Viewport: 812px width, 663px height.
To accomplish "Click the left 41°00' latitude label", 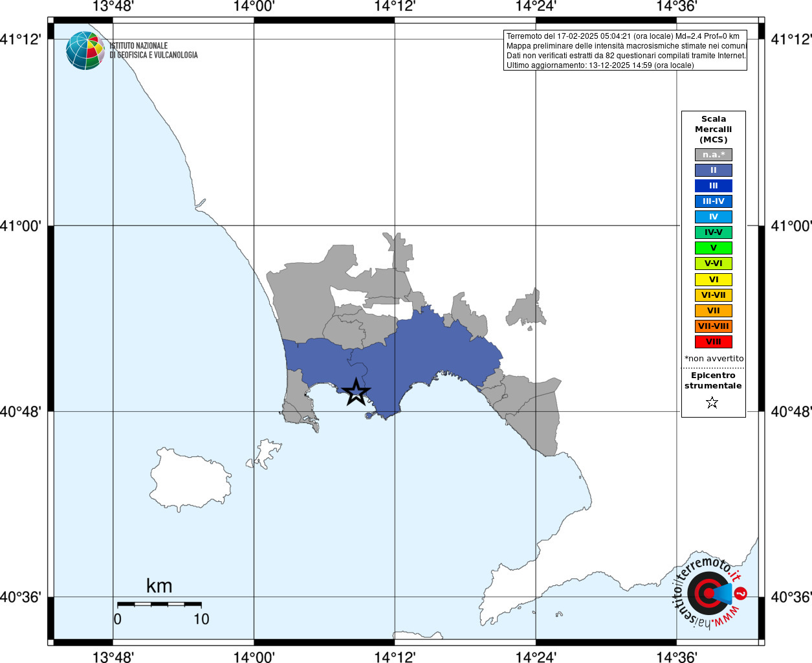I will click(21, 226).
